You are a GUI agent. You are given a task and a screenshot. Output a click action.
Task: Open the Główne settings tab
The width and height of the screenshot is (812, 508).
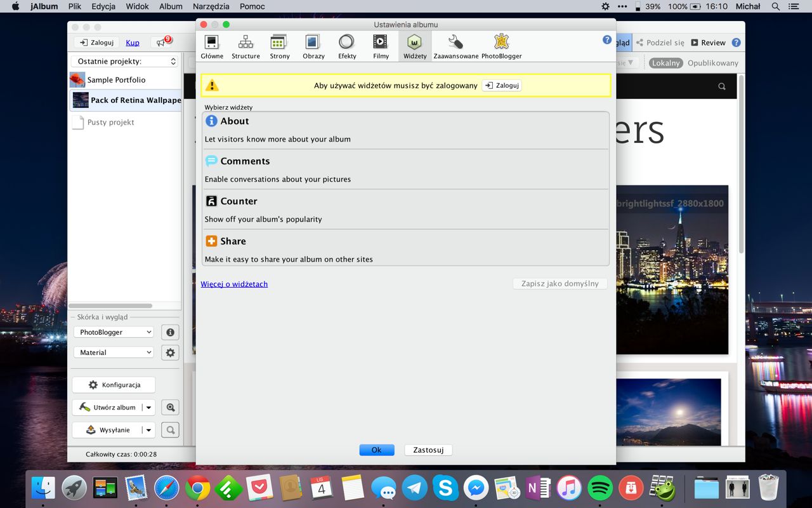(212, 47)
